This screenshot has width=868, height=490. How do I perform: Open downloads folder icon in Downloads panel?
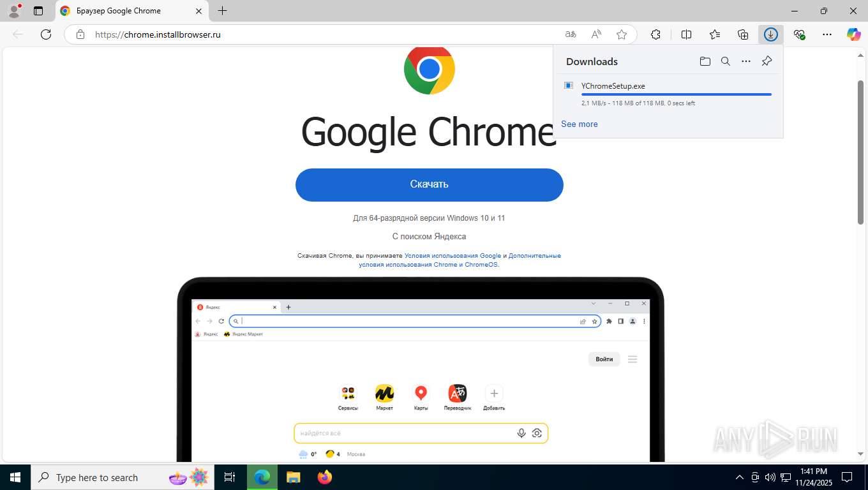point(705,61)
